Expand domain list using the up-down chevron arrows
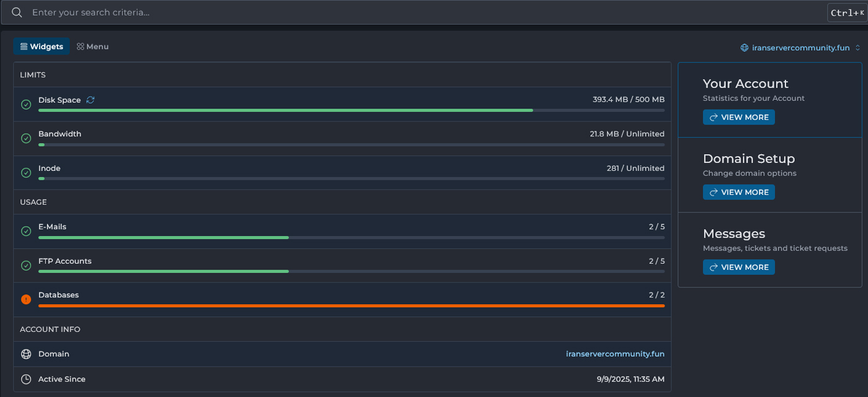 [x=857, y=48]
